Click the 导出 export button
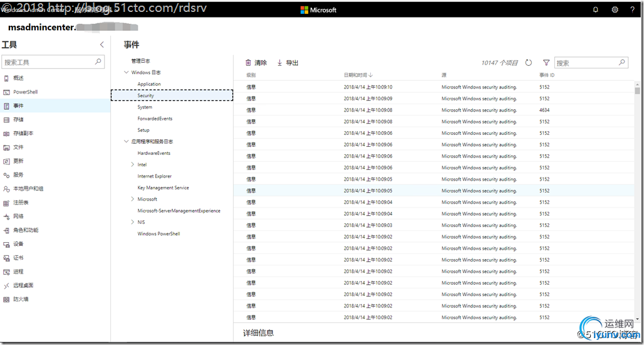Screen dimensions: 644x345 click(288, 63)
